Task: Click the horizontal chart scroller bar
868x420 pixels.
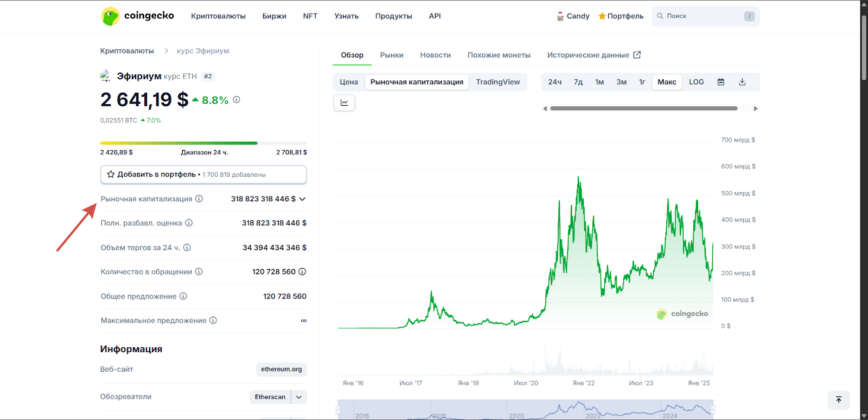Action: point(644,109)
